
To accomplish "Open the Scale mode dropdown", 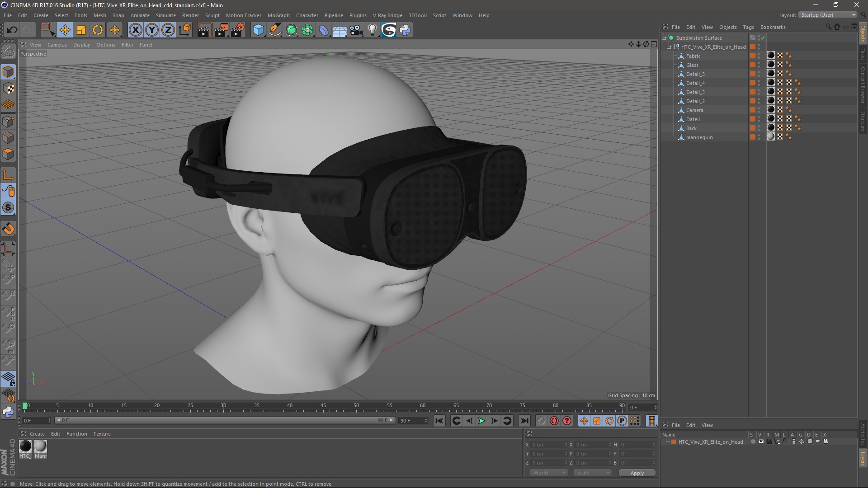I will [x=593, y=473].
